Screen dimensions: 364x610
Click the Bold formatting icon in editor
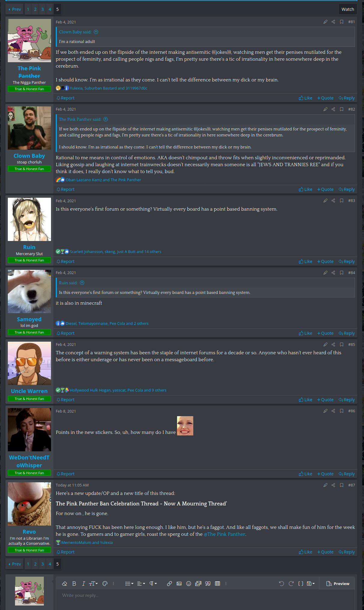click(x=74, y=584)
